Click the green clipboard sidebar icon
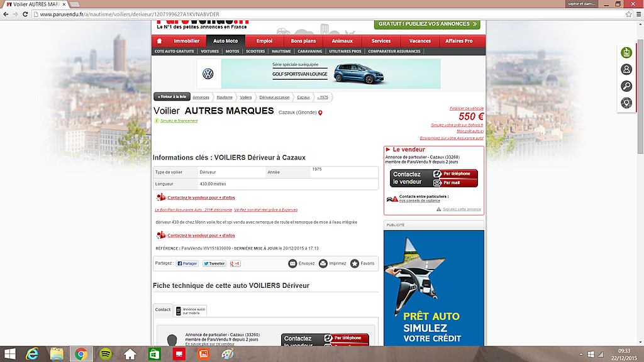 pyautogui.click(x=626, y=53)
